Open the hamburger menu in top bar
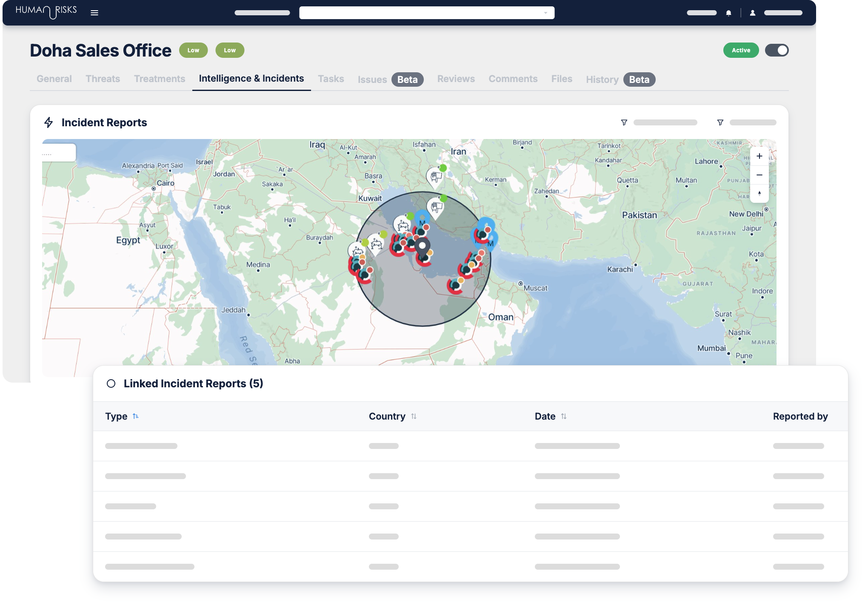868x602 pixels. click(94, 13)
